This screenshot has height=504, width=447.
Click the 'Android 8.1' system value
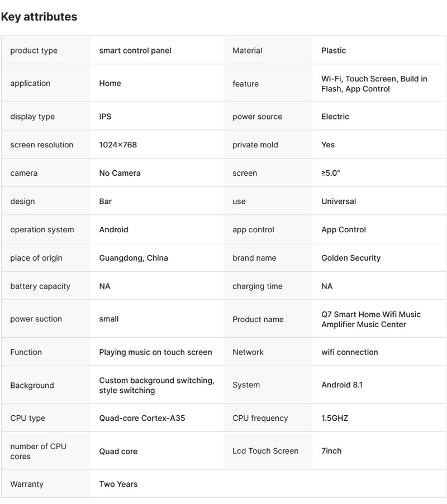tap(342, 385)
